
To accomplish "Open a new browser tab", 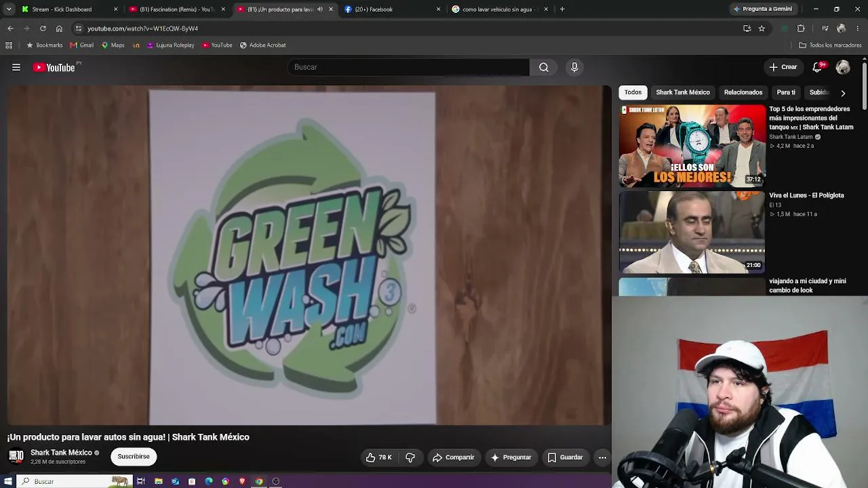I will pyautogui.click(x=562, y=9).
